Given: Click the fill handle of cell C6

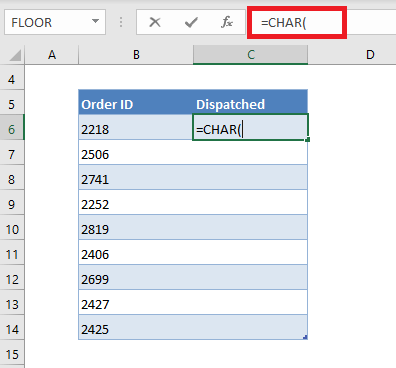Looking at the screenshot, I should pyautogui.click(x=307, y=140).
